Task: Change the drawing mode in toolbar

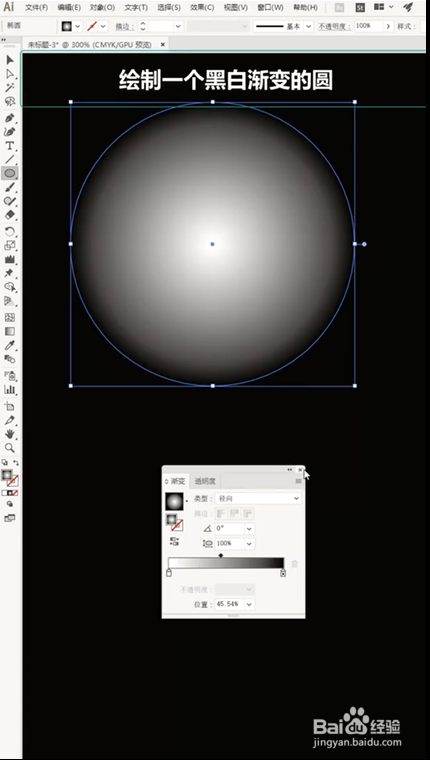Action: (10, 504)
